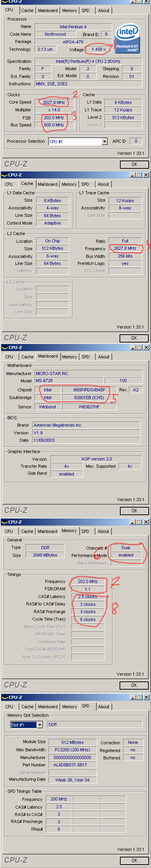Select the CPU tab in the memory Timings window
The image size is (151, 868).
(9, 531)
